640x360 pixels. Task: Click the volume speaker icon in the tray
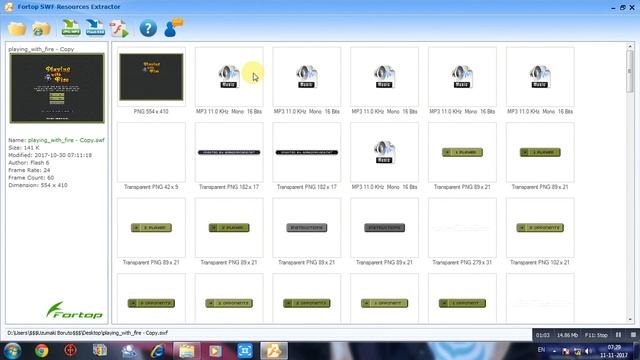(x=589, y=351)
